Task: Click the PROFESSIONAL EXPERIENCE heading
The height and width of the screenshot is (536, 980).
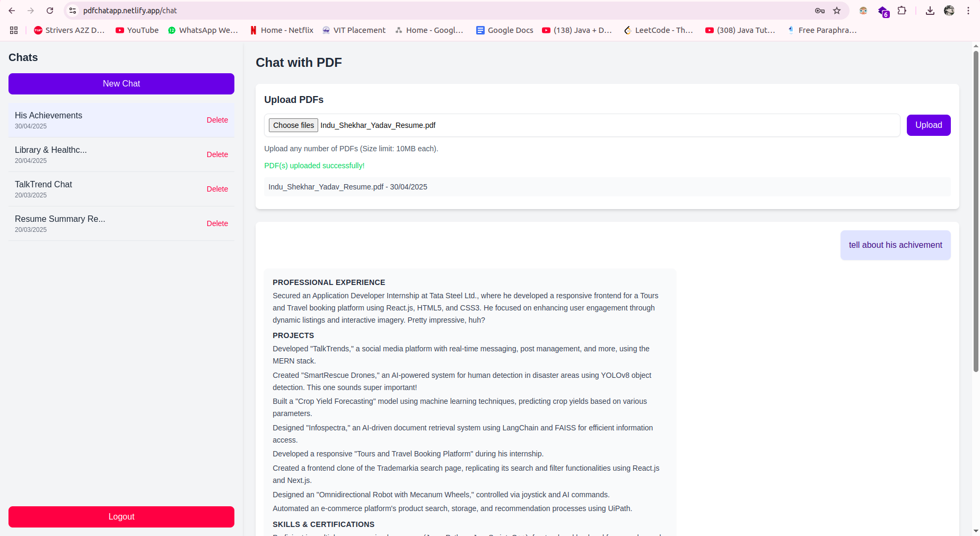Action: [x=329, y=282]
